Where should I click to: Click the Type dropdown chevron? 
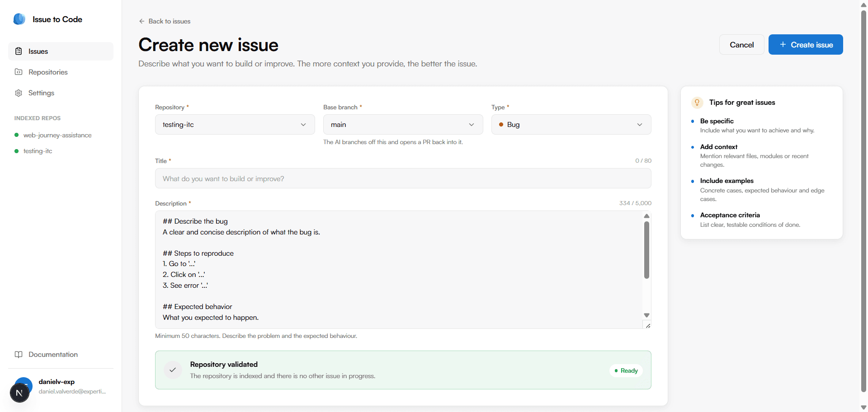pos(640,125)
